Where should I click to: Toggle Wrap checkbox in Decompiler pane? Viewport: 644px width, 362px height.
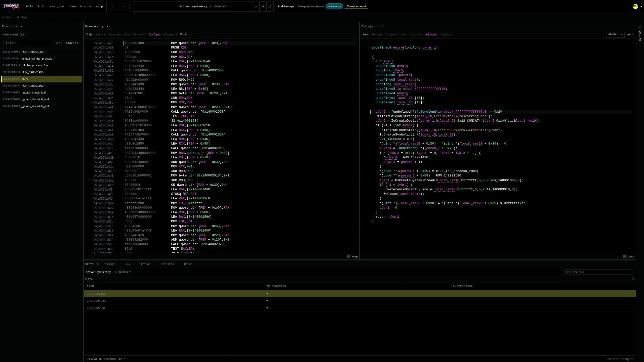[x=625, y=256]
